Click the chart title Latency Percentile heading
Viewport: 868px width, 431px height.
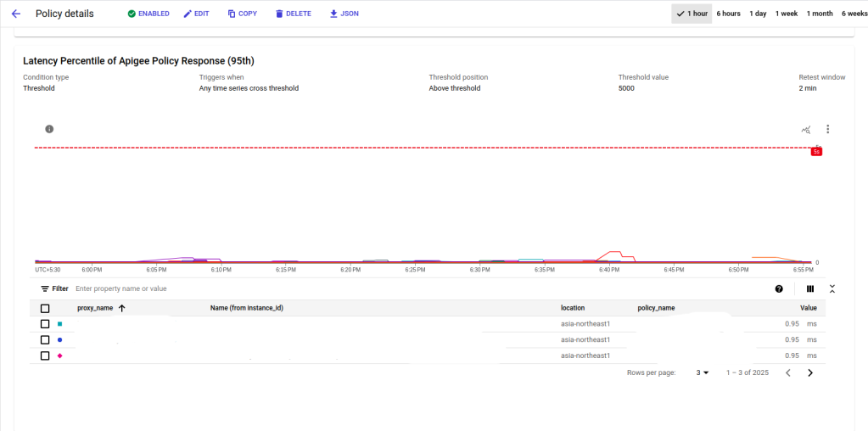click(x=138, y=61)
